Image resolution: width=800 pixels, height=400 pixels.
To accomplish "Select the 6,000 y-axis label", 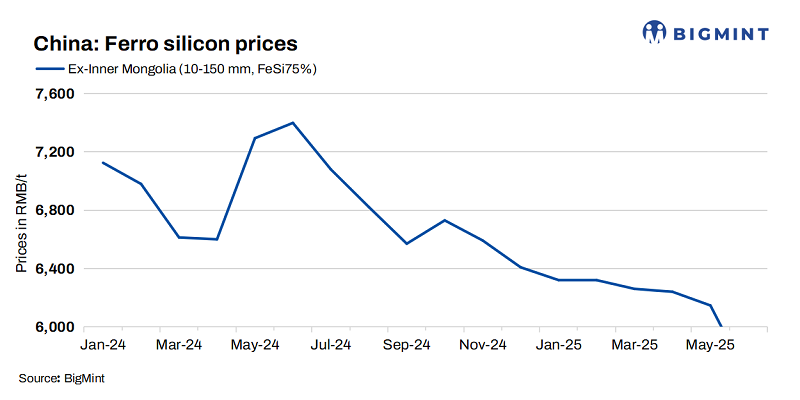I will tap(56, 327).
